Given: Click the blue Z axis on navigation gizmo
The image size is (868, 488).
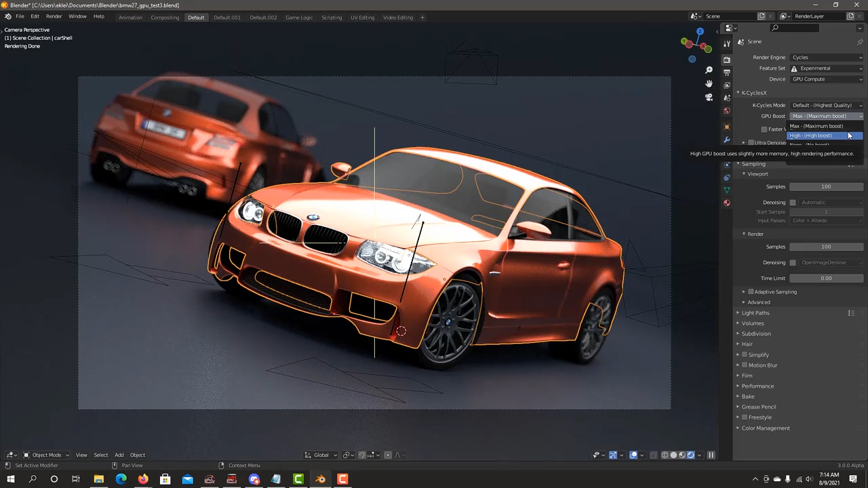Looking at the screenshot, I should pos(701,31).
